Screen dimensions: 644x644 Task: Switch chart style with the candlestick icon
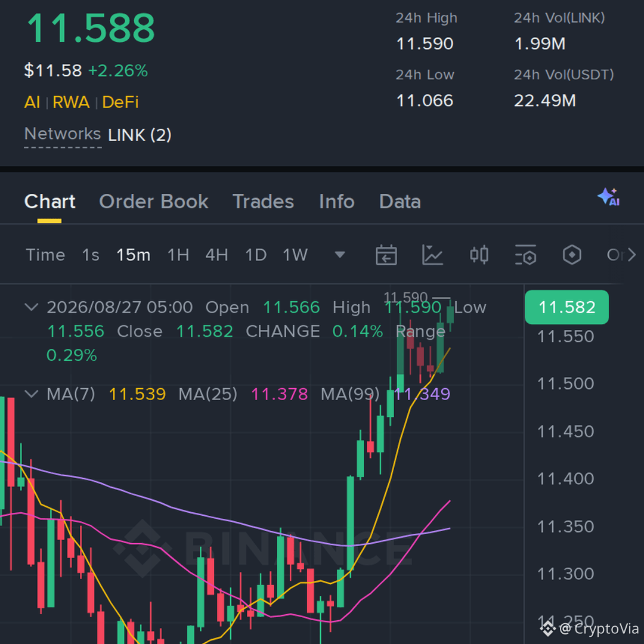point(479,255)
